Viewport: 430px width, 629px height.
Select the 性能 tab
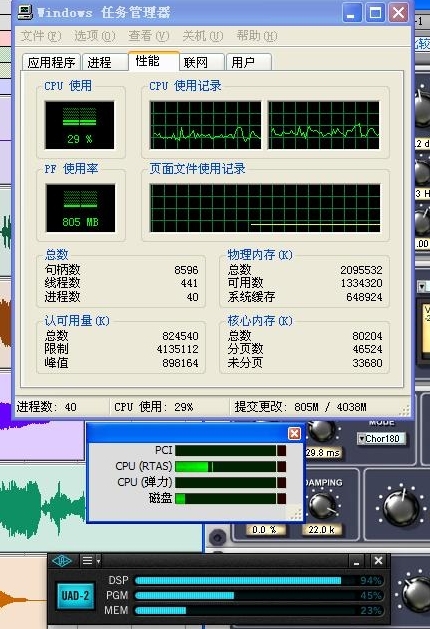pyautogui.click(x=154, y=61)
